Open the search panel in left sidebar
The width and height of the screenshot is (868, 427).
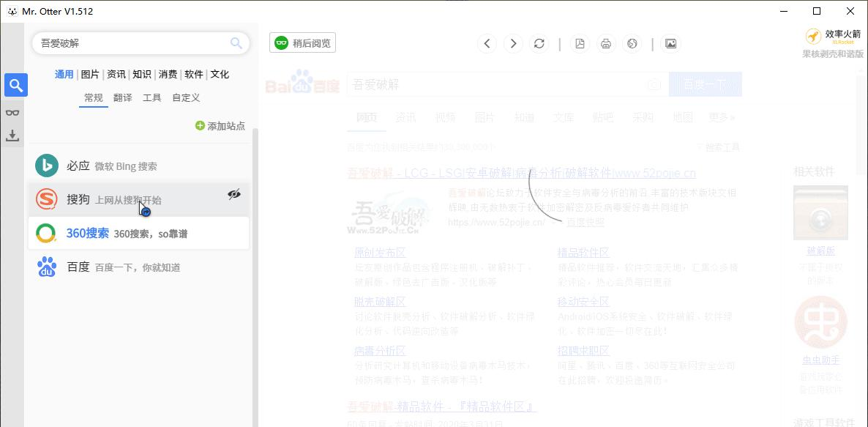click(16, 85)
